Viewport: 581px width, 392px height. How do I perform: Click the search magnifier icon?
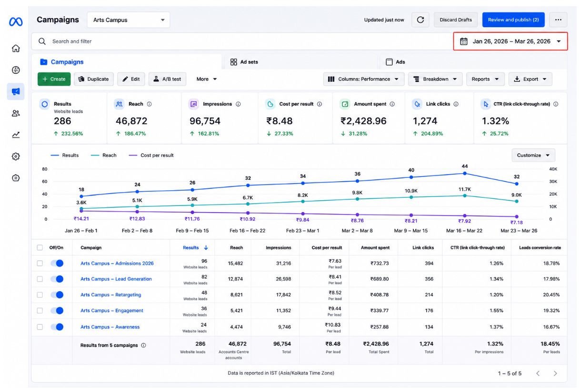pyautogui.click(x=42, y=41)
